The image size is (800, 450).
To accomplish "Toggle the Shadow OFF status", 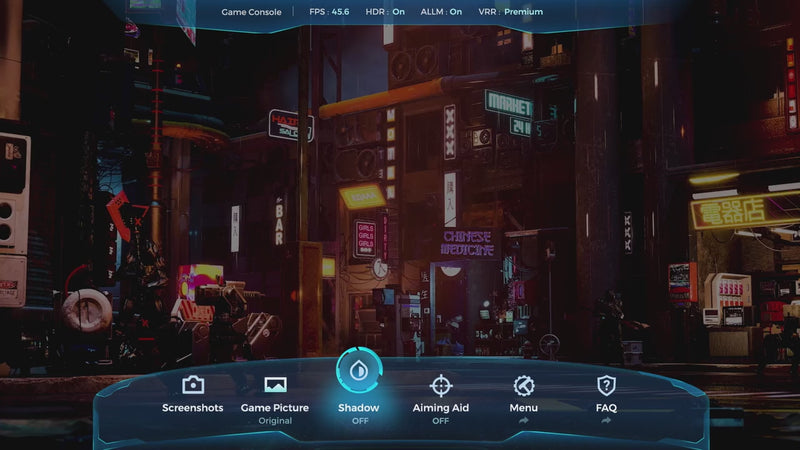I will 358,421.
